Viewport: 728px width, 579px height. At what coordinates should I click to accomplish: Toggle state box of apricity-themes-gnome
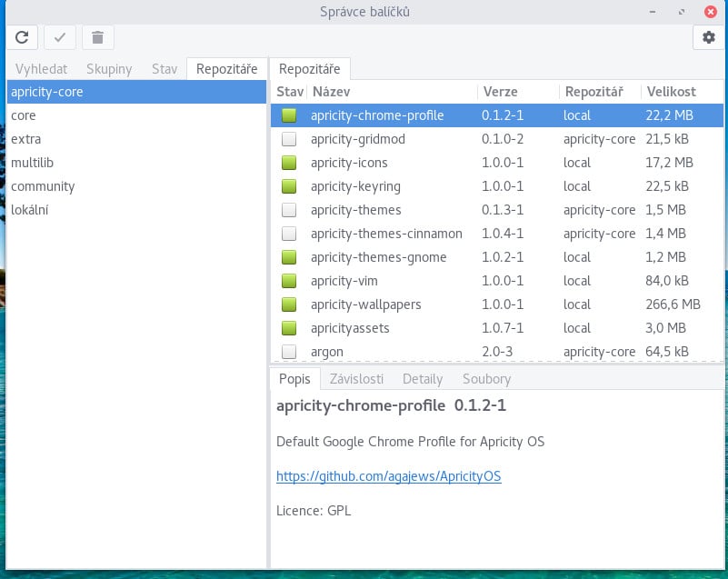[x=289, y=257]
